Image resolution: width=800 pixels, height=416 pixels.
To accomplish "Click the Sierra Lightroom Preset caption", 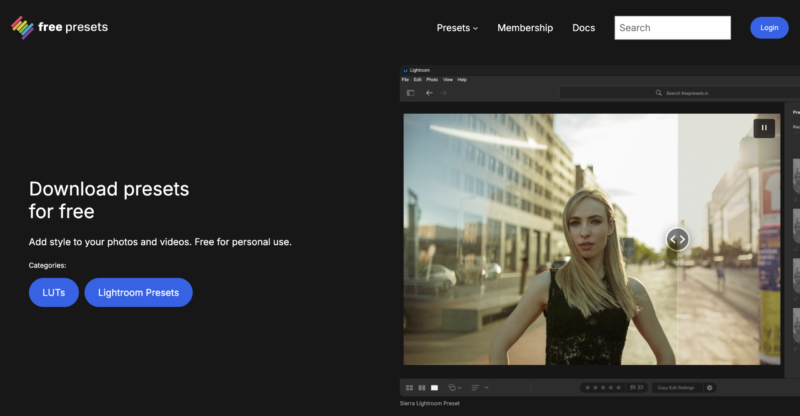I will click(x=430, y=403).
